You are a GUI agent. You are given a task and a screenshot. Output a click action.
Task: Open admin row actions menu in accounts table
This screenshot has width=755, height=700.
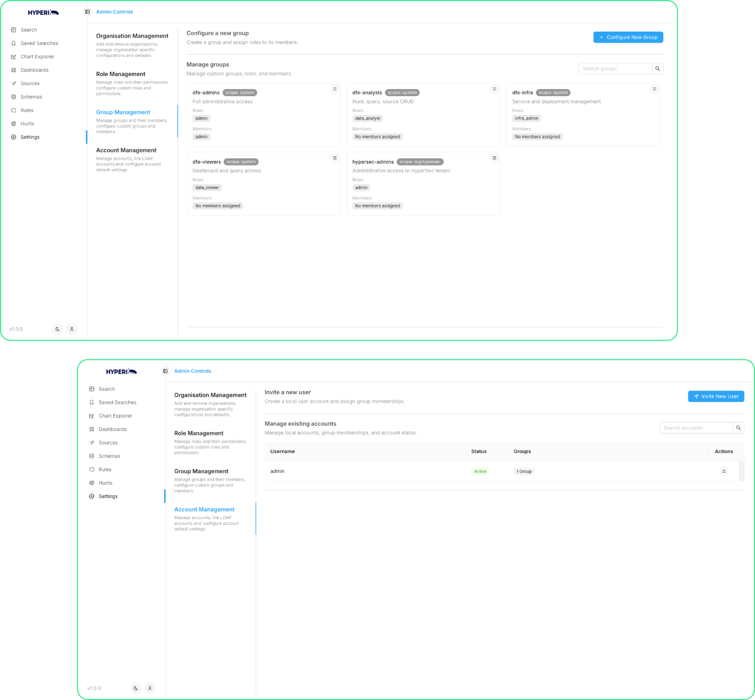point(724,471)
